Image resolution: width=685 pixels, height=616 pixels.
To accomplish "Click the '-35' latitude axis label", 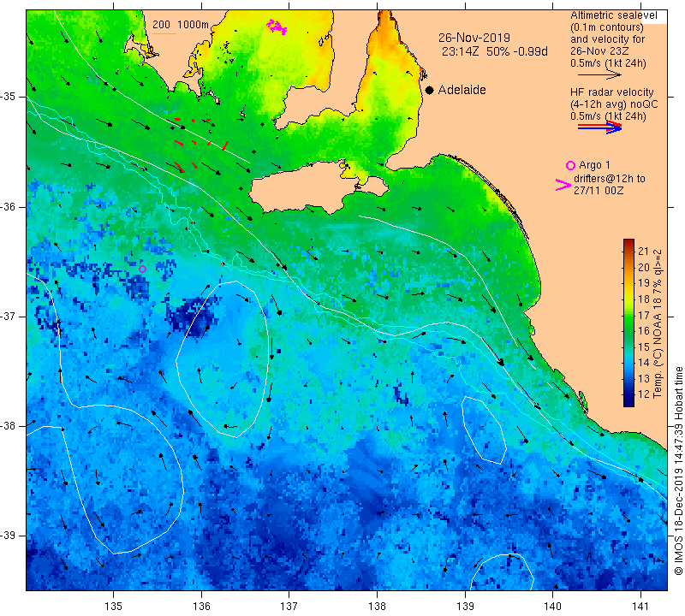I will coord(8,97).
